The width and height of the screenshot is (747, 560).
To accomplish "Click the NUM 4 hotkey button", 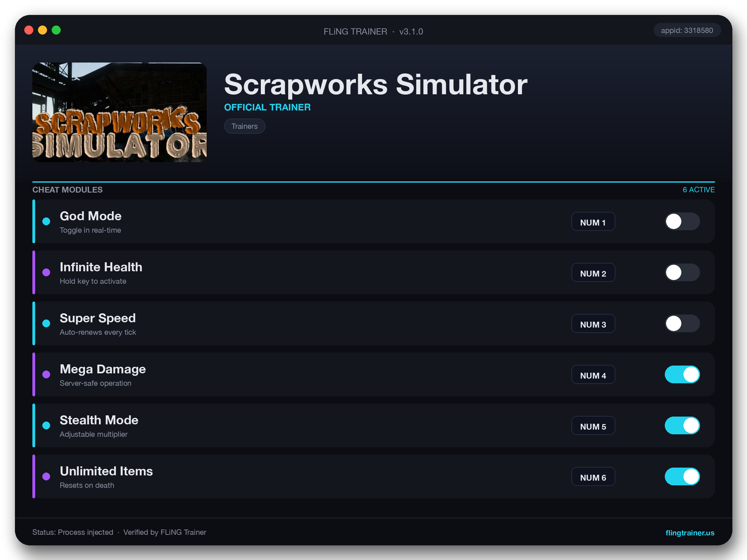I will 593,374.
